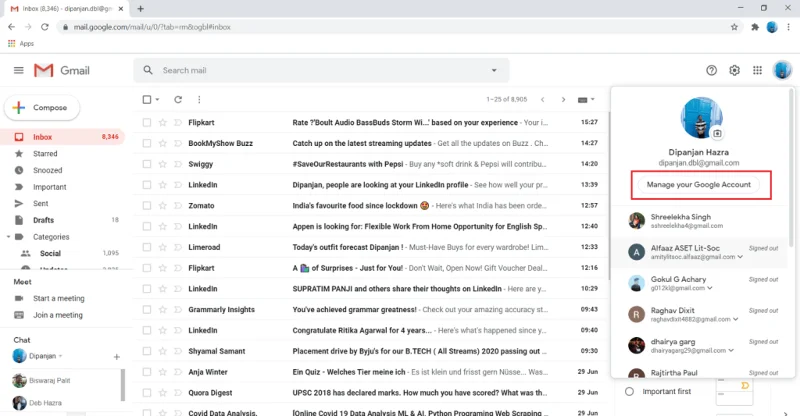
Task: Click the account avatar in the Gmail header
Action: click(782, 70)
